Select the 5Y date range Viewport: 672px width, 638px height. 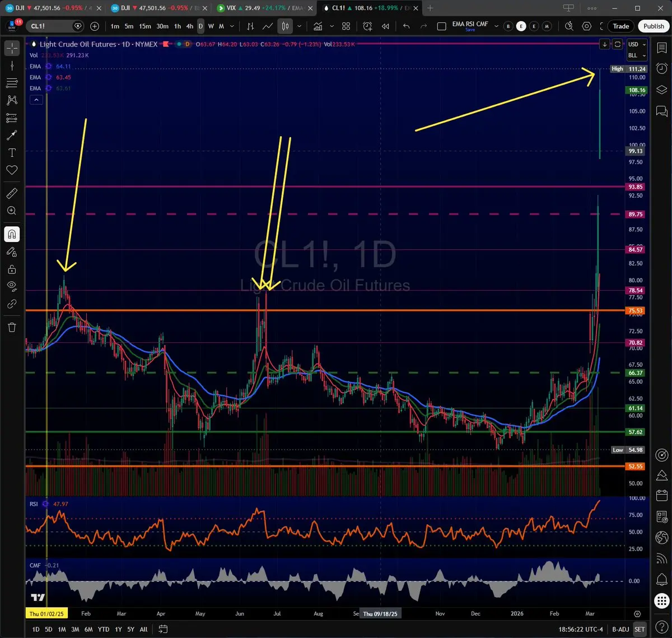point(130,629)
